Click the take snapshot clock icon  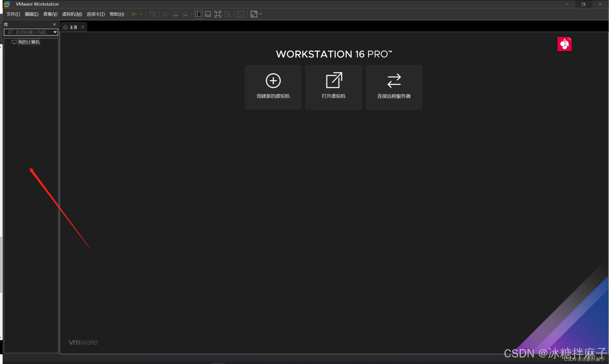pos(165,14)
